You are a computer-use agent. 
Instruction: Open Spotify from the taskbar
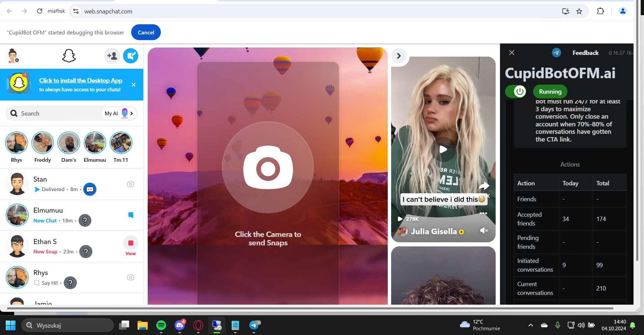(161, 325)
